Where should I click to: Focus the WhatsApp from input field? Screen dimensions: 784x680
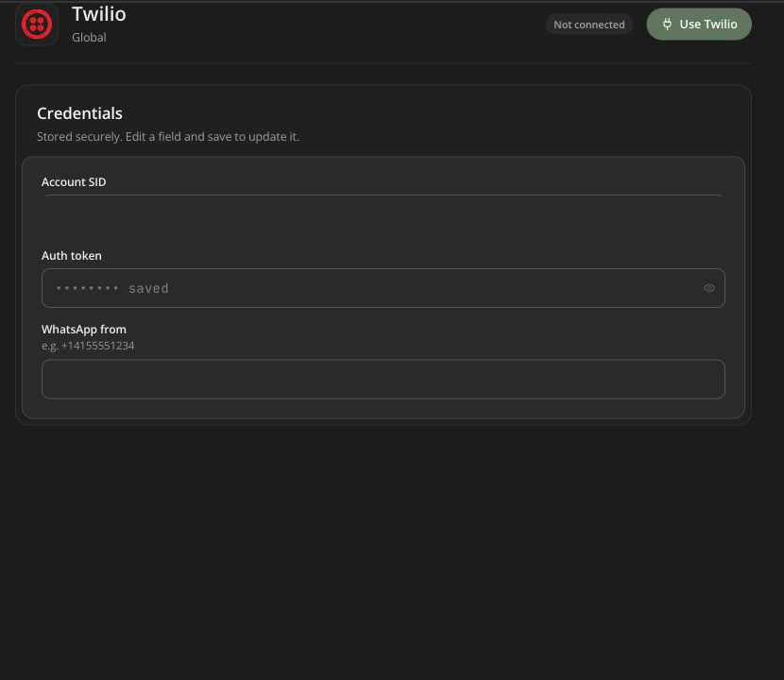tap(383, 379)
